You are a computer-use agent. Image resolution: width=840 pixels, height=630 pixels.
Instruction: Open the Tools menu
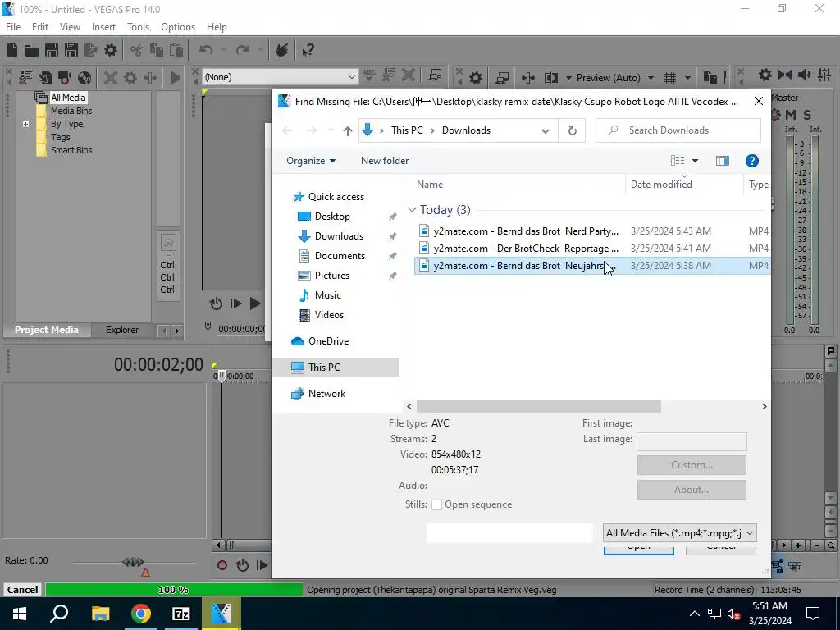pos(138,27)
